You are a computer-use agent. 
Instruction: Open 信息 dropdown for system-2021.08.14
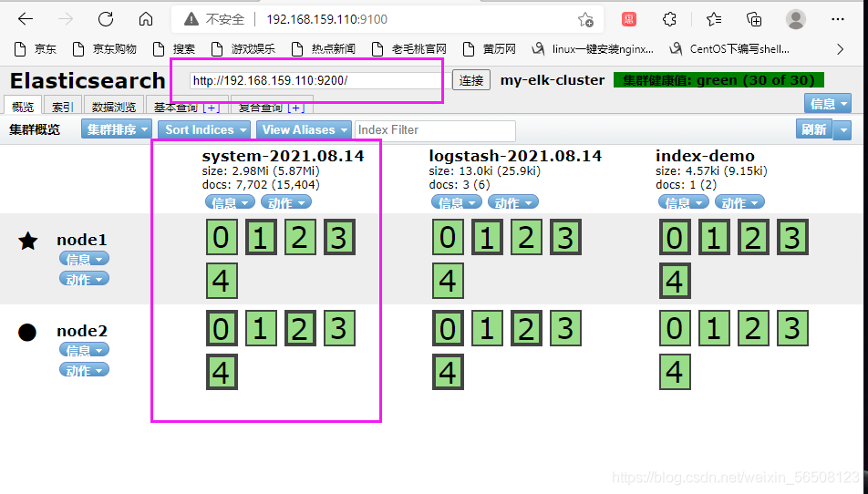pyautogui.click(x=230, y=202)
